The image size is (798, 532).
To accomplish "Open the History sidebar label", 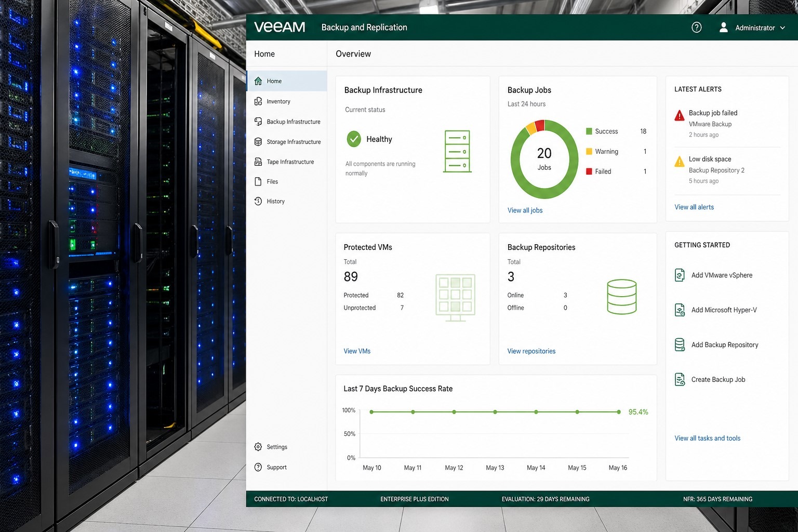I will (275, 201).
